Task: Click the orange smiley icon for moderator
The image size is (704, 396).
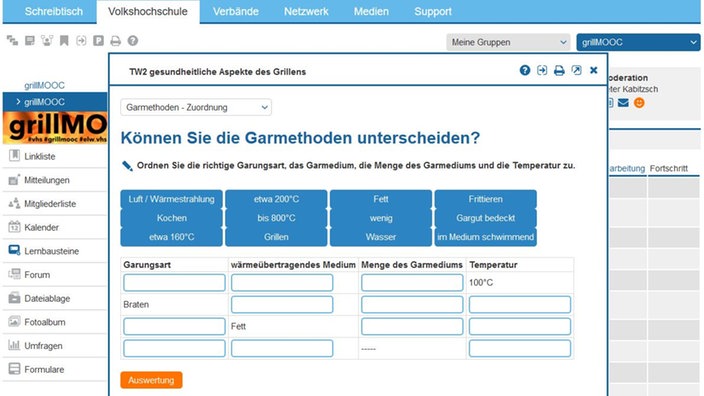Action: [x=639, y=103]
